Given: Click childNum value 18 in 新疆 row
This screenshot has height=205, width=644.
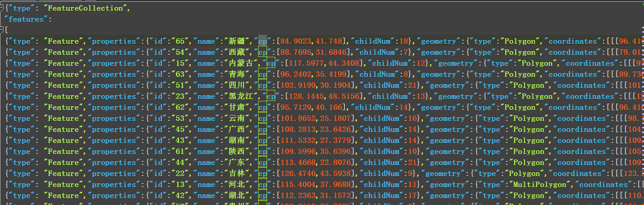Looking at the screenshot, I should click(x=403, y=41).
